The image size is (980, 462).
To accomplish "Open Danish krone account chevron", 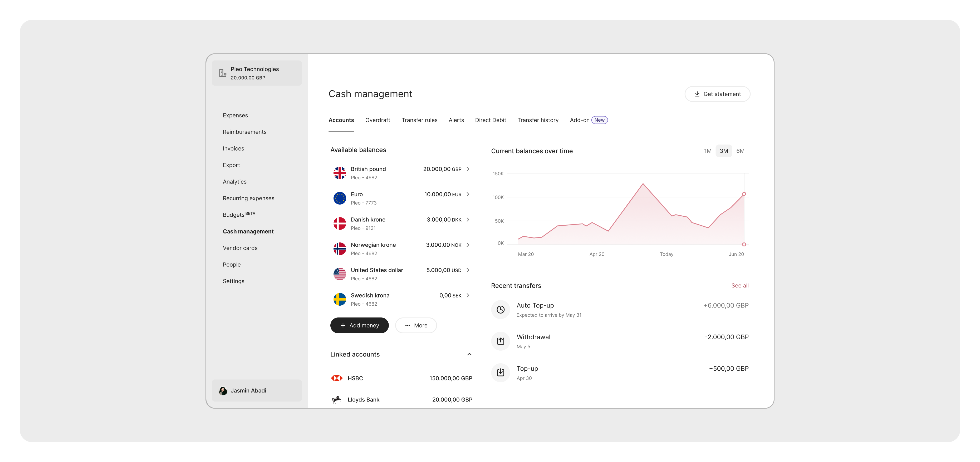I will pos(468,219).
